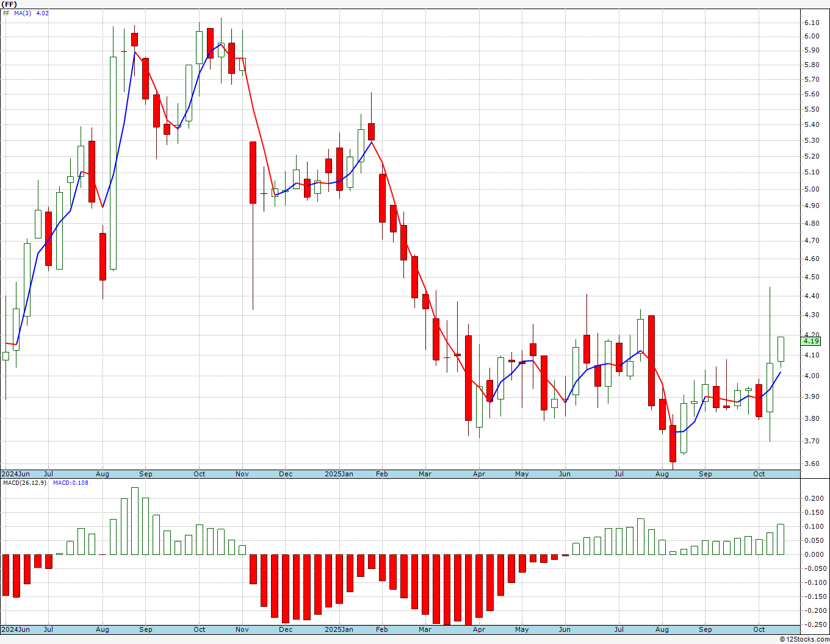
Task: Click the "5.00" price axis label
Action: (811, 189)
